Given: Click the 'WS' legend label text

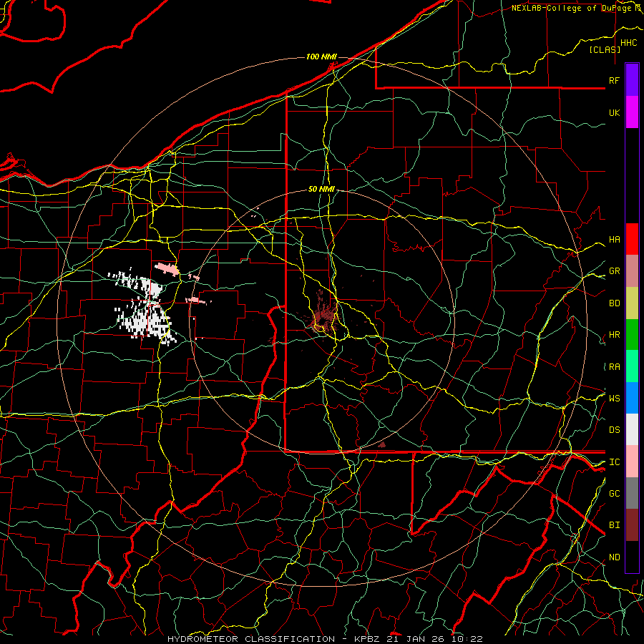Looking at the screenshot, I should (614, 398).
